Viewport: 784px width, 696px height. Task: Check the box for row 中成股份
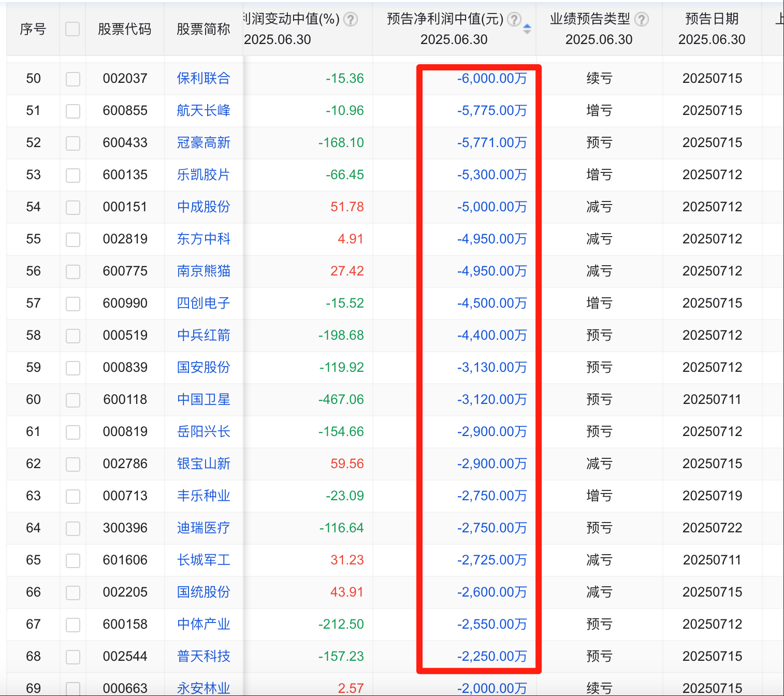(x=73, y=207)
